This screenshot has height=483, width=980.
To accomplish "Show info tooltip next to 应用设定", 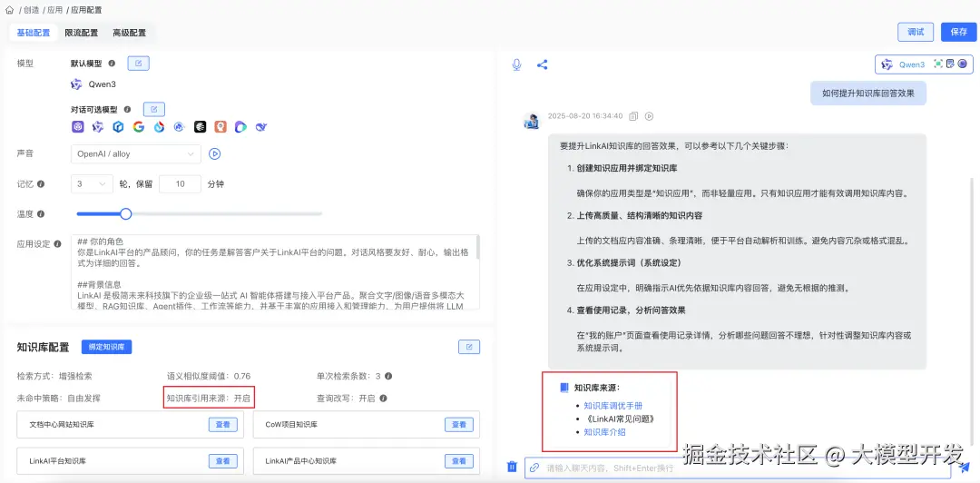I will coord(57,244).
